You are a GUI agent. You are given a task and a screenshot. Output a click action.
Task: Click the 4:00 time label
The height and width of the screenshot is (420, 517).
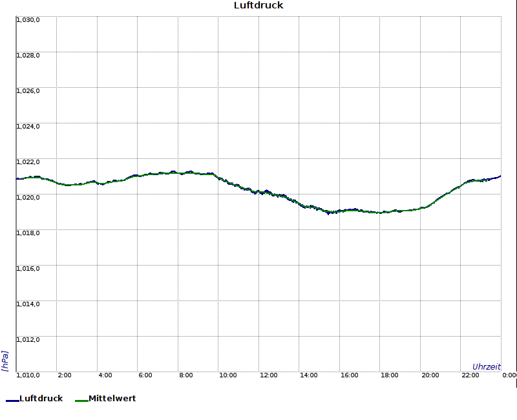point(105,375)
